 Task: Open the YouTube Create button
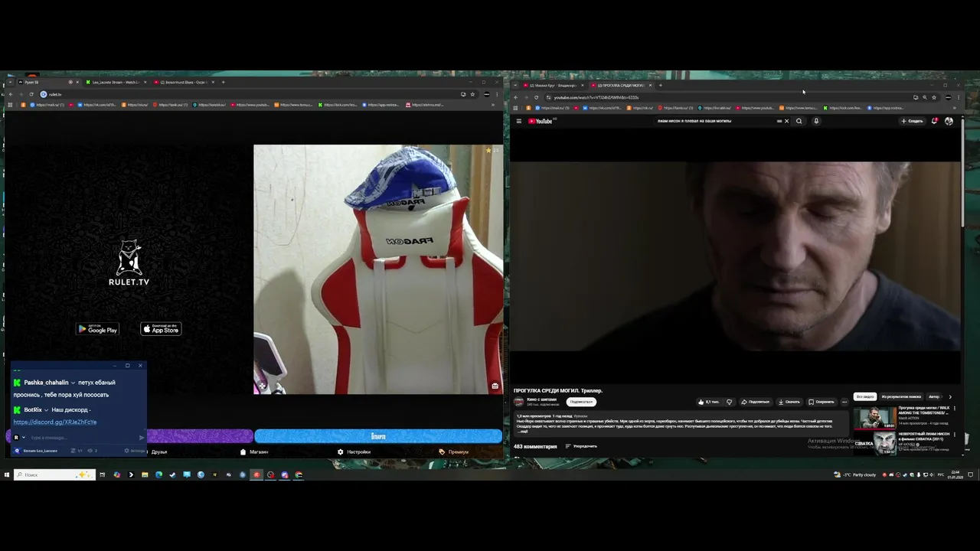click(912, 121)
